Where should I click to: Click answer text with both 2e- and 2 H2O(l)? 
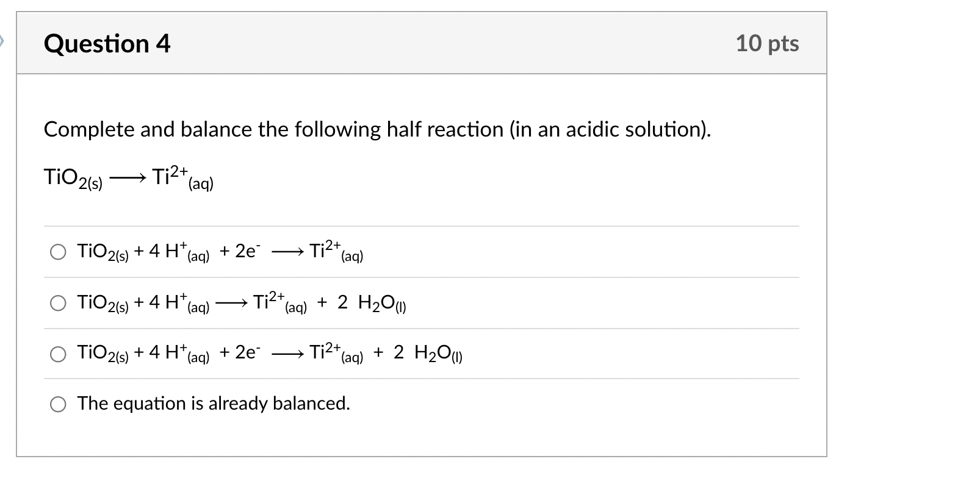click(268, 354)
